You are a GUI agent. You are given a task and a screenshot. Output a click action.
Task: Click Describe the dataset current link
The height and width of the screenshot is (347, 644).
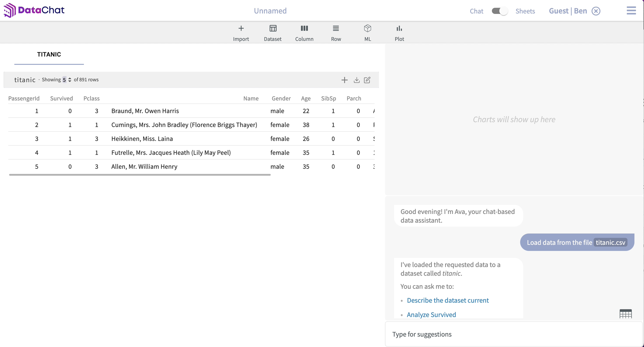[448, 300]
